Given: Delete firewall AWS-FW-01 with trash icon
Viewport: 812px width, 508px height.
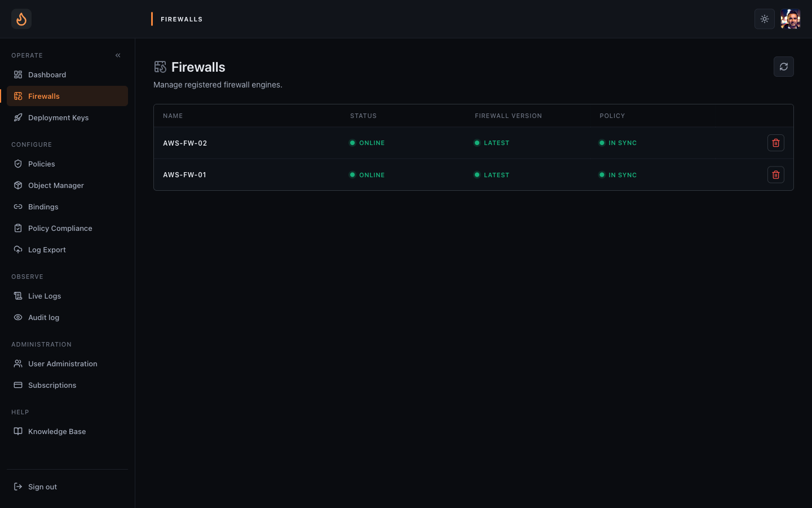Looking at the screenshot, I should 776,175.
